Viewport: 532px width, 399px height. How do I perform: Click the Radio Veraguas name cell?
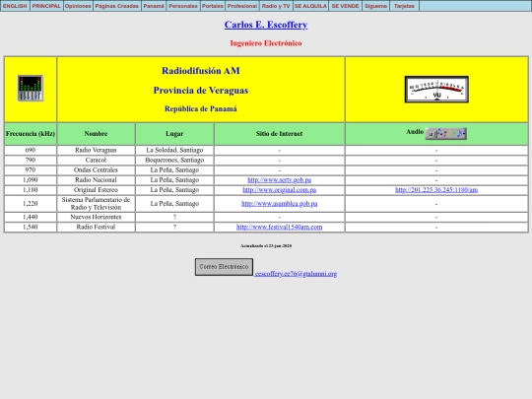click(x=96, y=150)
